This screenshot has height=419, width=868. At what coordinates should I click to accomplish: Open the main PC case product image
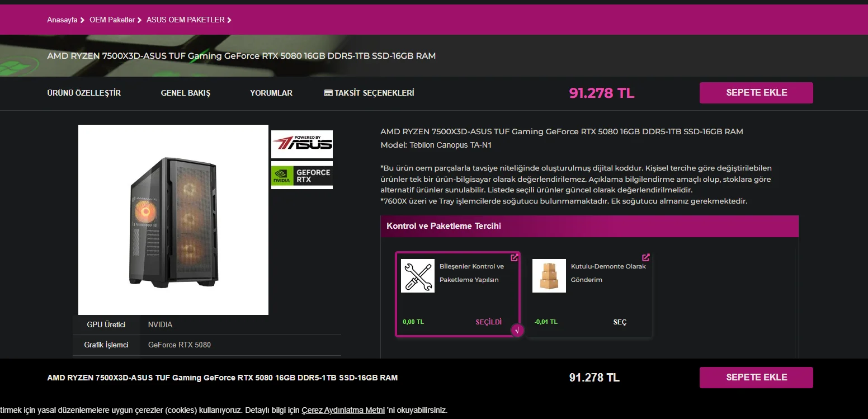click(x=173, y=220)
